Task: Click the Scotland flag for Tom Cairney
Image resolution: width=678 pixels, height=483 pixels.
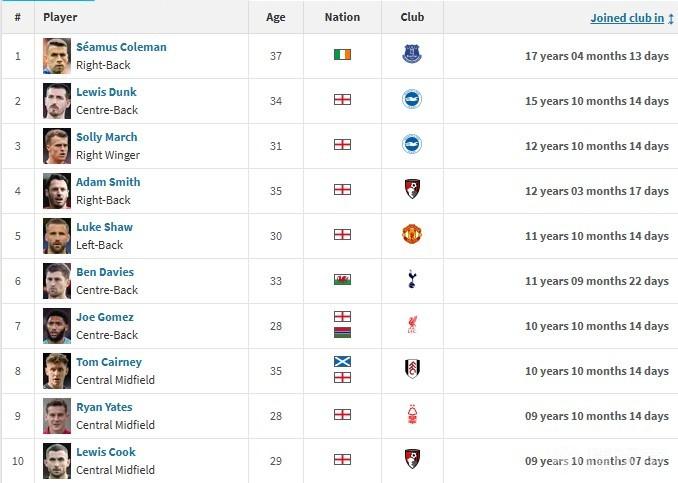Action: [x=342, y=361]
